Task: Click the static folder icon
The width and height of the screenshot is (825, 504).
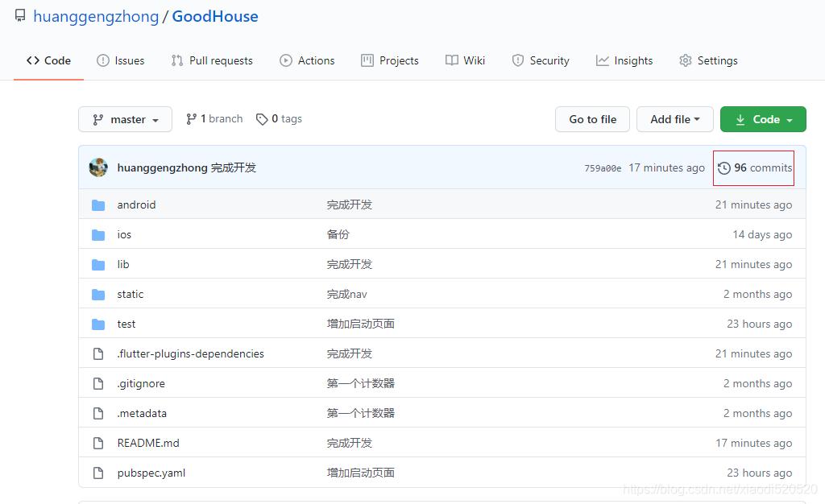Action: [98, 295]
